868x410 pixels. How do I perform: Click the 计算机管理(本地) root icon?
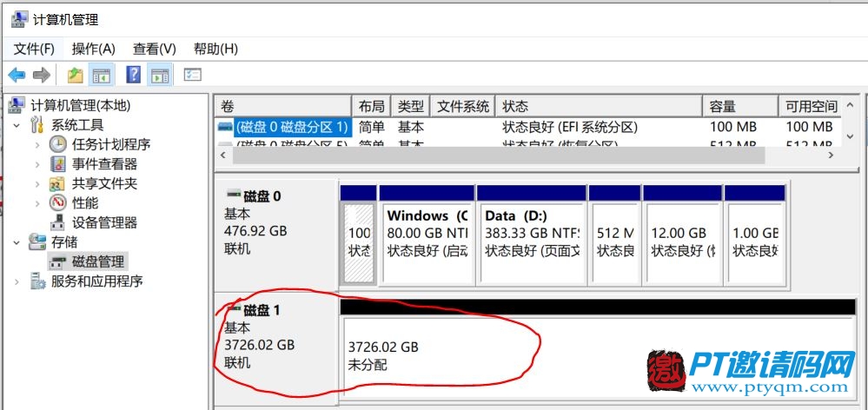point(17,104)
